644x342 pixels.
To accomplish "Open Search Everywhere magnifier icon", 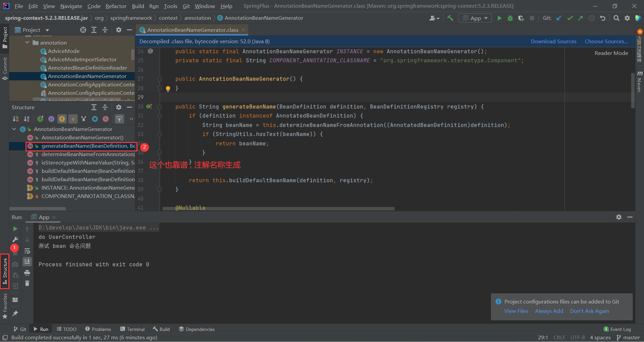I will tap(616, 18).
